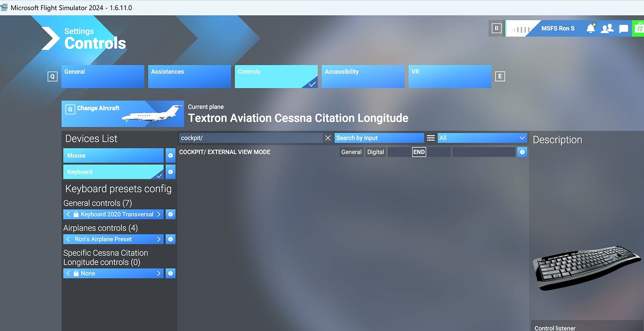Open the filter sliders icon beside Search by input
Screen dimensions: 644x331
point(431,138)
